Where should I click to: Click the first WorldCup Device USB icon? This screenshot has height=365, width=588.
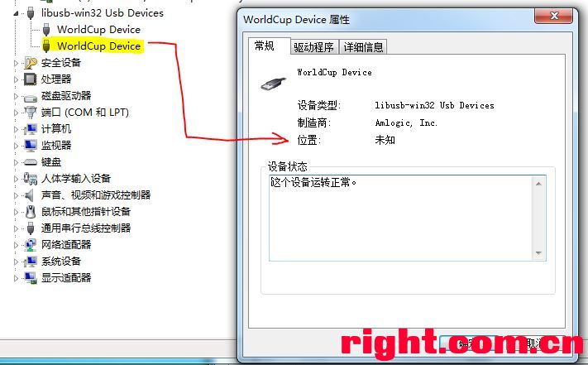[x=46, y=29]
